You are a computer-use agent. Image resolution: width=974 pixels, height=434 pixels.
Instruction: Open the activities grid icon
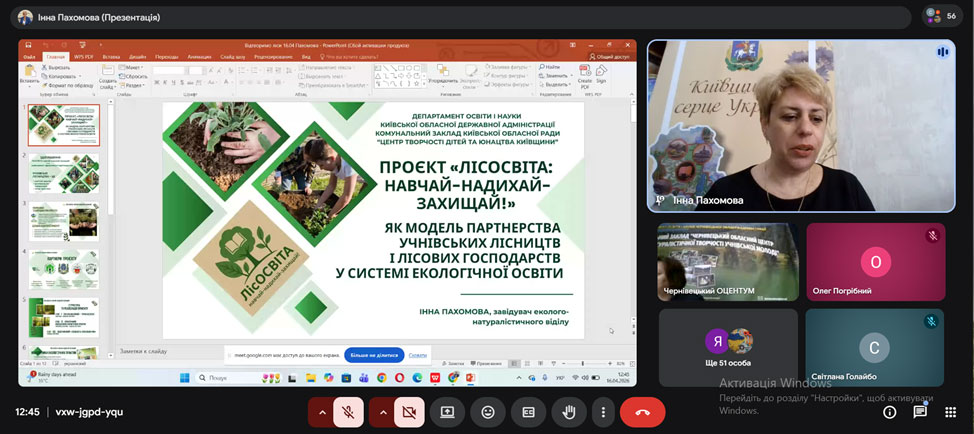[x=950, y=411]
